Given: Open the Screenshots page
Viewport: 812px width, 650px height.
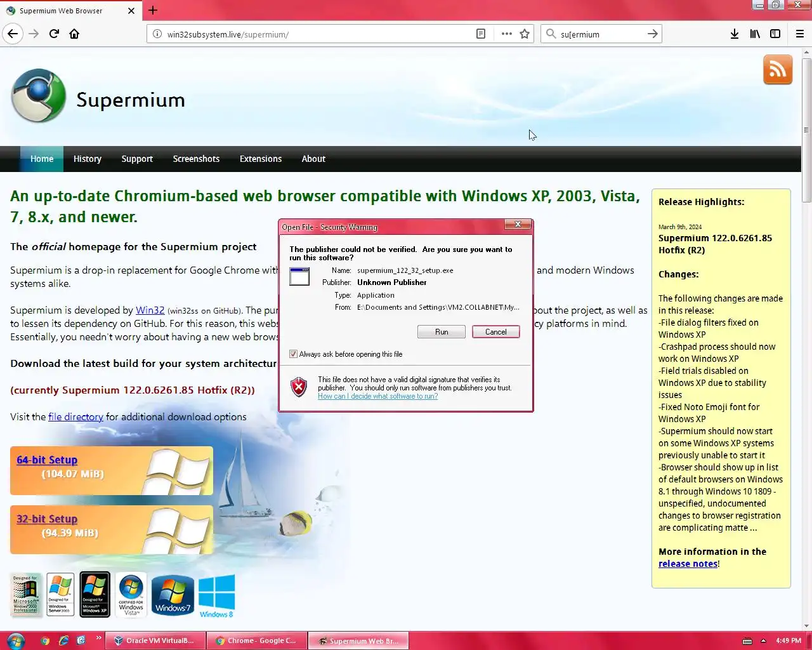Looking at the screenshot, I should pyautogui.click(x=196, y=159).
